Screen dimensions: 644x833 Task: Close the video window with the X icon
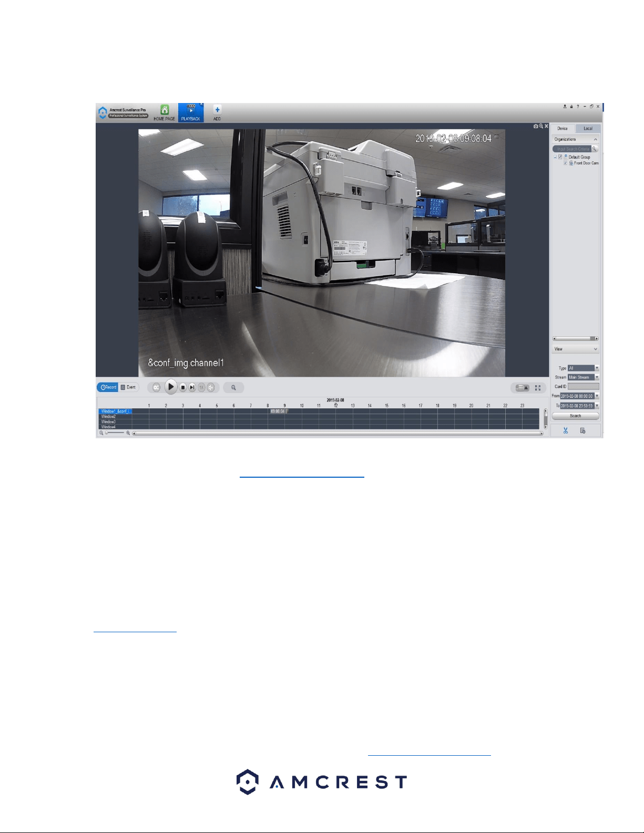click(546, 126)
